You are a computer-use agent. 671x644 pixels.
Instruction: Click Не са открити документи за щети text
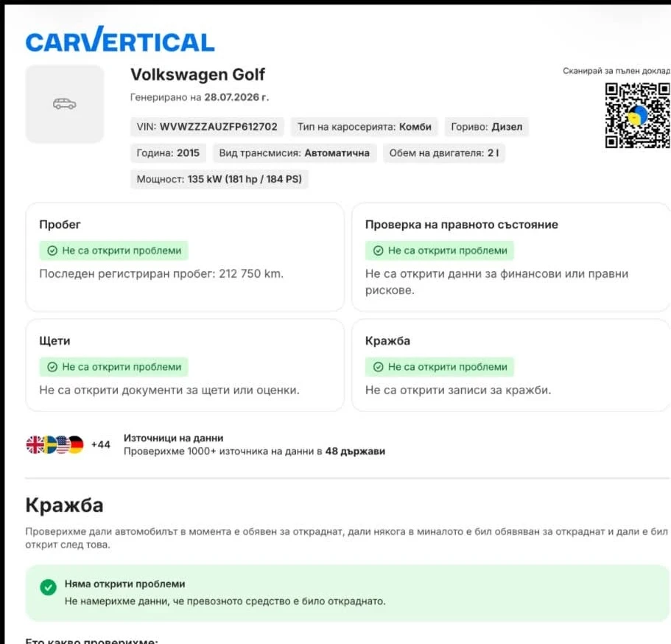point(169,390)
